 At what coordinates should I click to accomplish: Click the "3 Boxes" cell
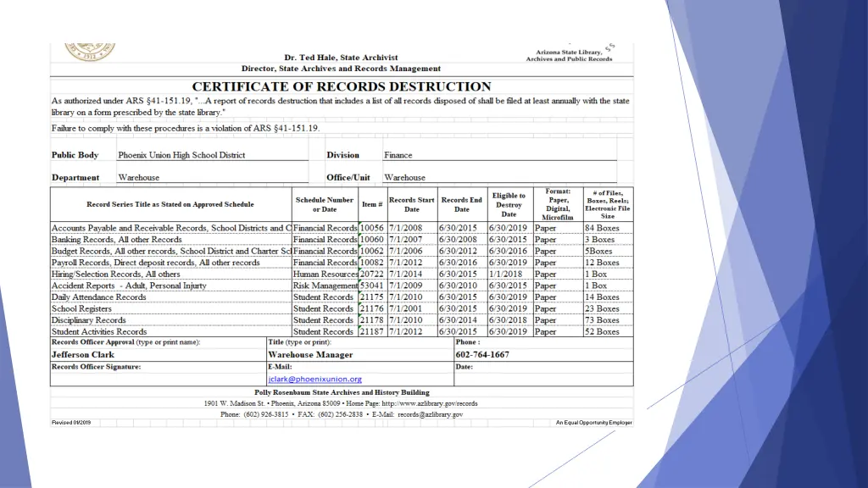coord(599,240)
